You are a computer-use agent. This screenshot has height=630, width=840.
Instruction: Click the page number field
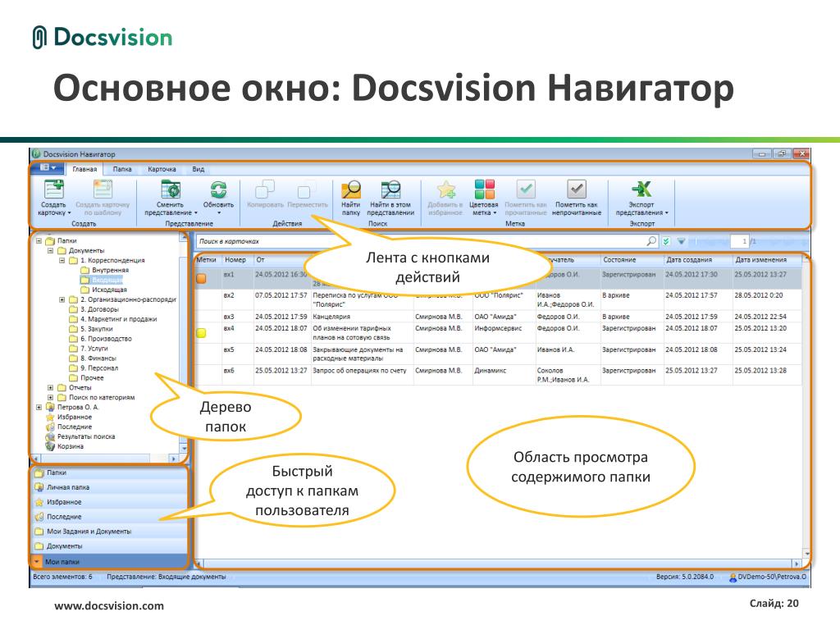(x=739, y=241)
